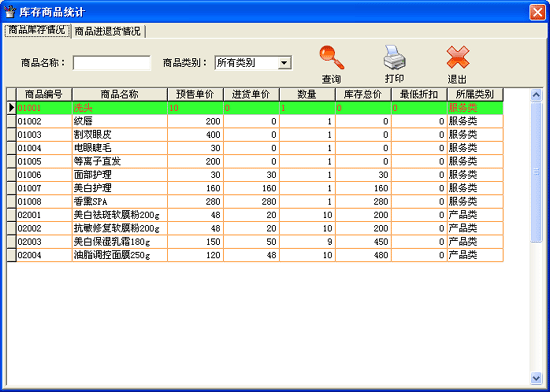Screen dimensions: 550x392
Task: Select the 商品库存情况 tab
Action: point(37,31)
